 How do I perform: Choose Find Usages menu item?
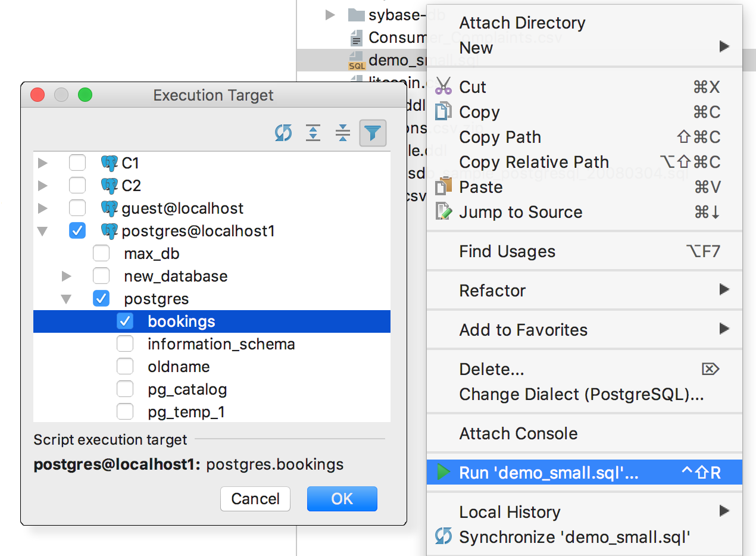585,251
